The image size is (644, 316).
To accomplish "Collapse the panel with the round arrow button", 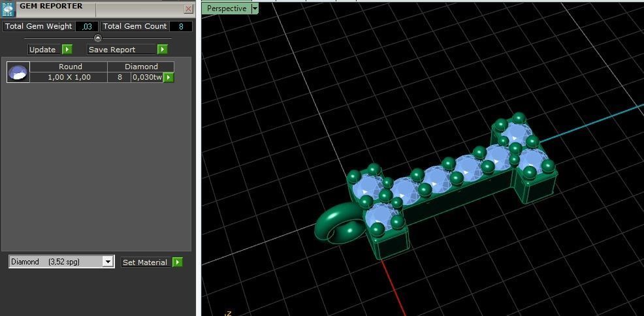I will [98, 38].
